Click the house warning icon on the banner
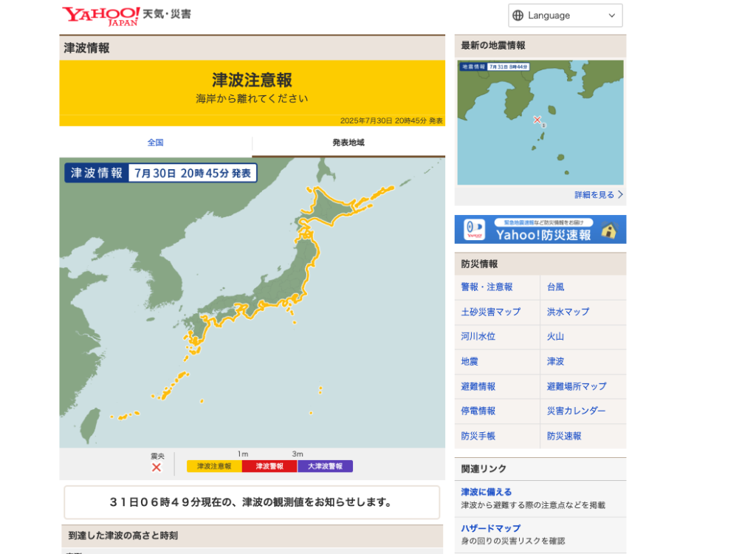756x554 pixels. pyautogui.click(x=608, y=230)
